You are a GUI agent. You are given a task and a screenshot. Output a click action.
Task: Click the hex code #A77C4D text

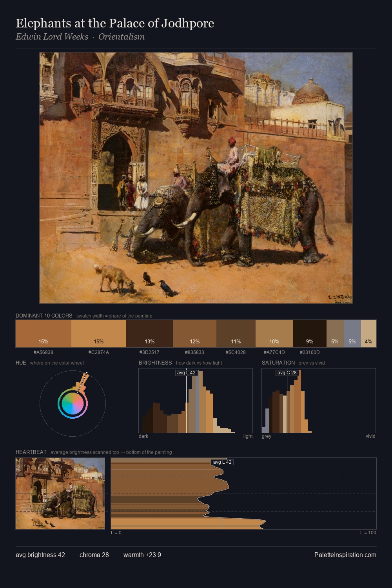(x=274, y=352)
